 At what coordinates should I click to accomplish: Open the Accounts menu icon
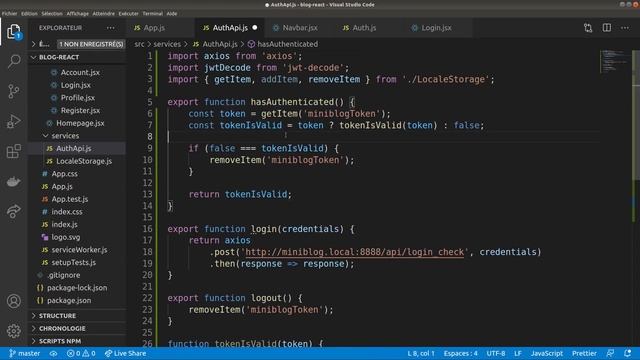[13, 301]
